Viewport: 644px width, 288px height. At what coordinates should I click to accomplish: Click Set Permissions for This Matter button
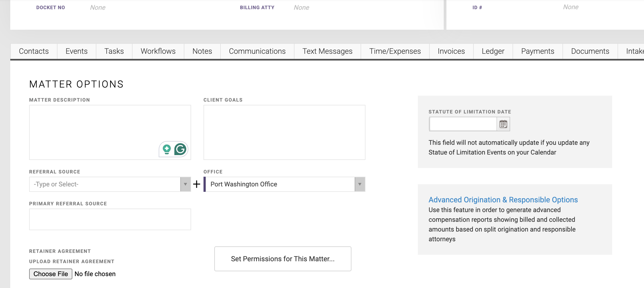pyautogui.click(x=283, y=259)
